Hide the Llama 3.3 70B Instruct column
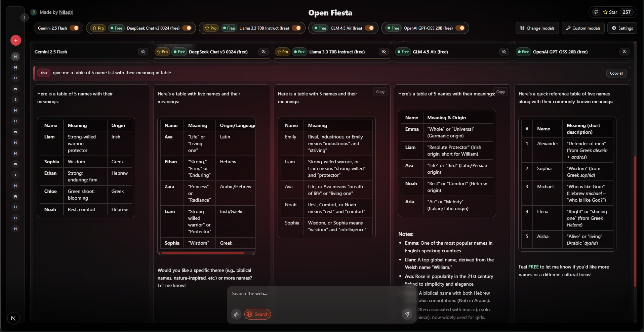 point(384,52)
